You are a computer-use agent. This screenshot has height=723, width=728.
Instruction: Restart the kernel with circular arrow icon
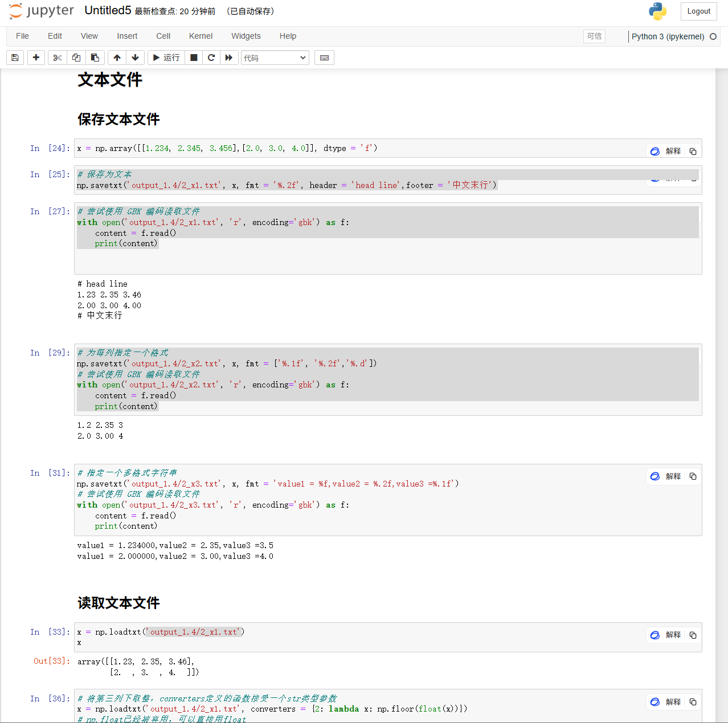211,57
